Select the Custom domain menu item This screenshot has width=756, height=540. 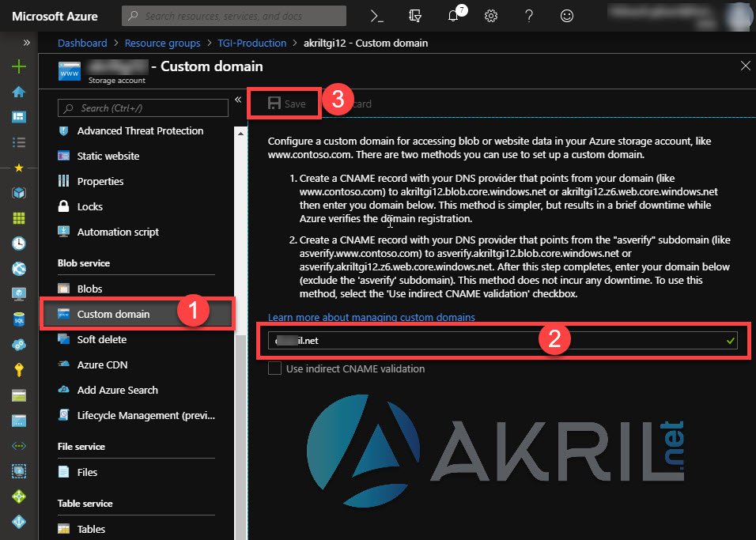138,314
